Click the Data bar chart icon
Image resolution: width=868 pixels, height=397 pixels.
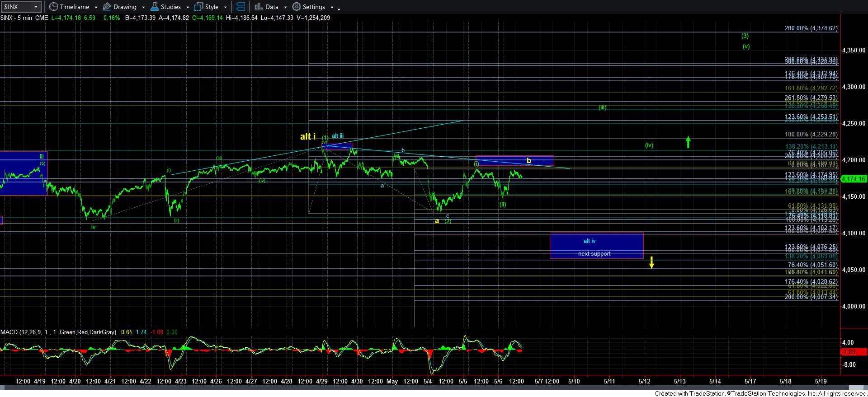[259, 7]
